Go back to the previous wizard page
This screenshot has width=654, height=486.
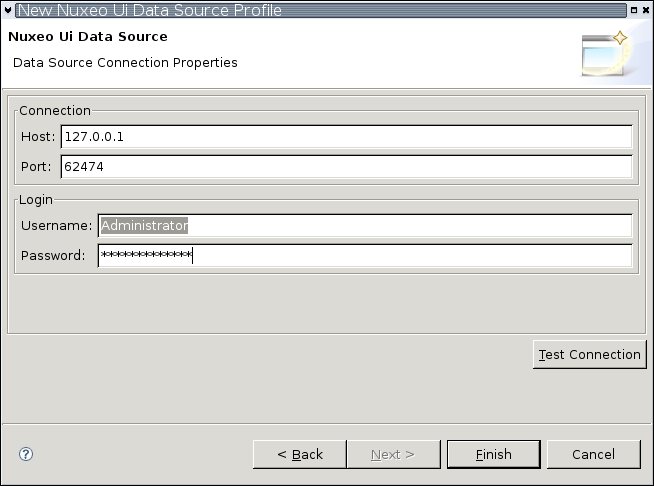(x=299, y=454)
